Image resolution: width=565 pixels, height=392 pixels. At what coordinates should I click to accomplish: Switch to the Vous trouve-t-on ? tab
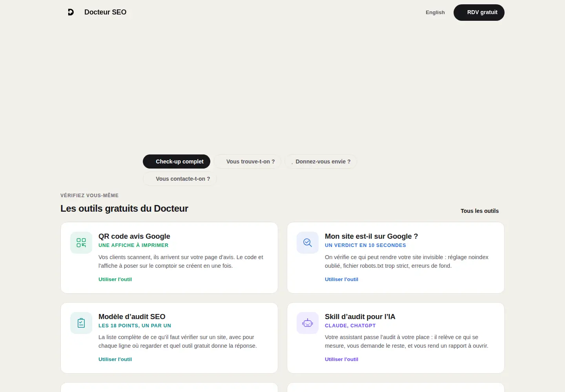click(x=248, y=162)
